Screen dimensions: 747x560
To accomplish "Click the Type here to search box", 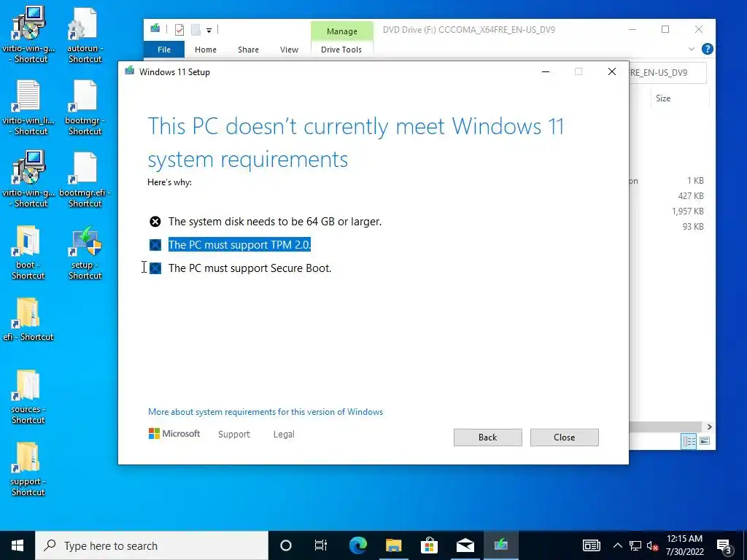I will coord(152,545).
